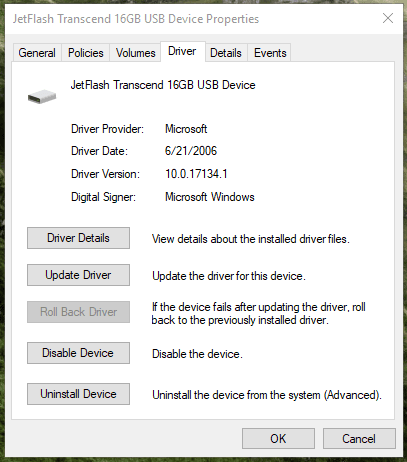The width and height of the screenshot is (407, 462).
Task: Click Disable Device button
Action: pos(78,353)
